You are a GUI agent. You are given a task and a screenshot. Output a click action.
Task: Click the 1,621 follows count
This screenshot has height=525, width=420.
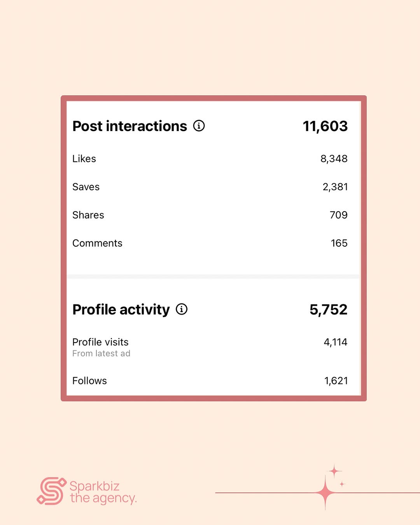point(336,381)
